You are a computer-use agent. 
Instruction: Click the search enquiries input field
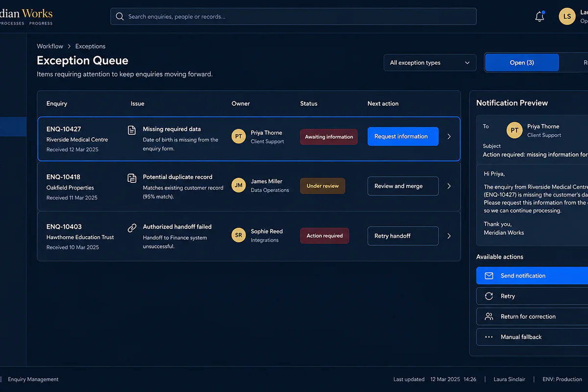tap(293, 16)
